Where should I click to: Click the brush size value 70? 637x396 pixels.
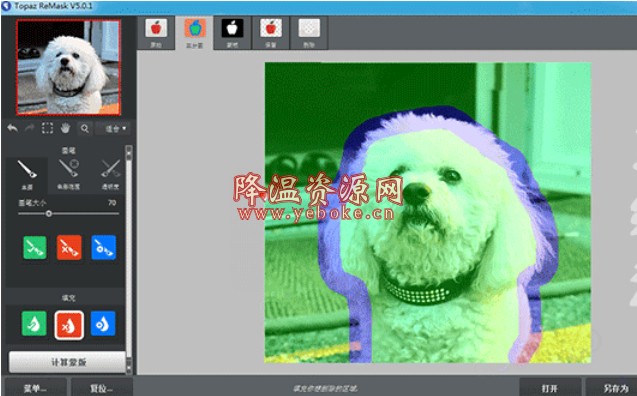112,202
